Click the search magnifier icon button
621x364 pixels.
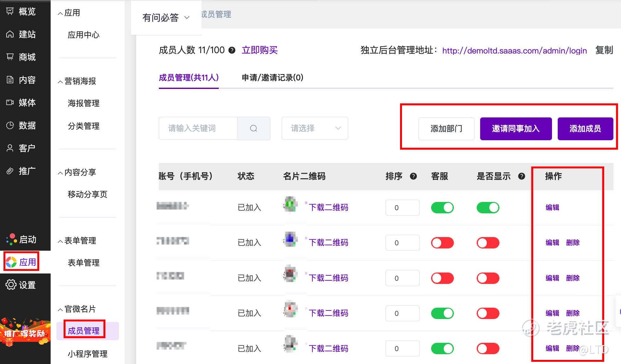click(254, 128)
